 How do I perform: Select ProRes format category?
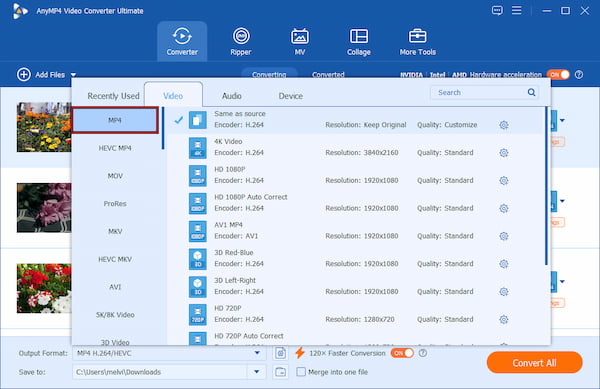(x=115, y=203)
